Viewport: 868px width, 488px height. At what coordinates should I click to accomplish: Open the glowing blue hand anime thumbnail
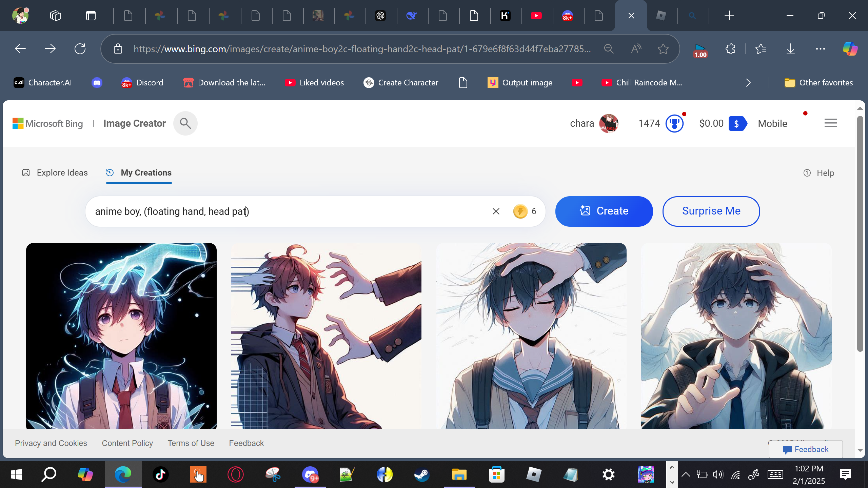coord(121,335)
